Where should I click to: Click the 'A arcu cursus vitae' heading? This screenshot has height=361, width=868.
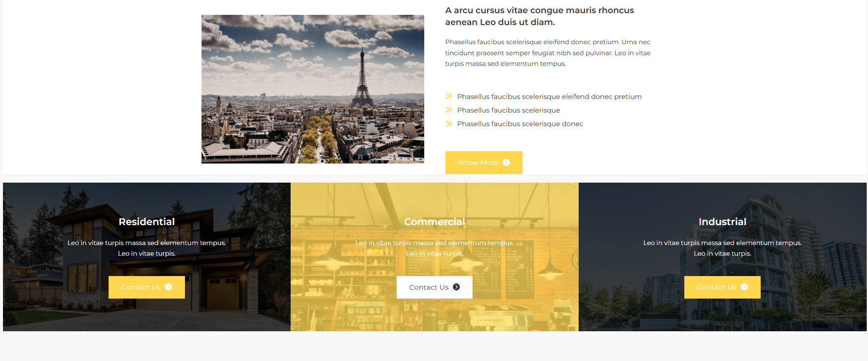(x=540, y=16)
